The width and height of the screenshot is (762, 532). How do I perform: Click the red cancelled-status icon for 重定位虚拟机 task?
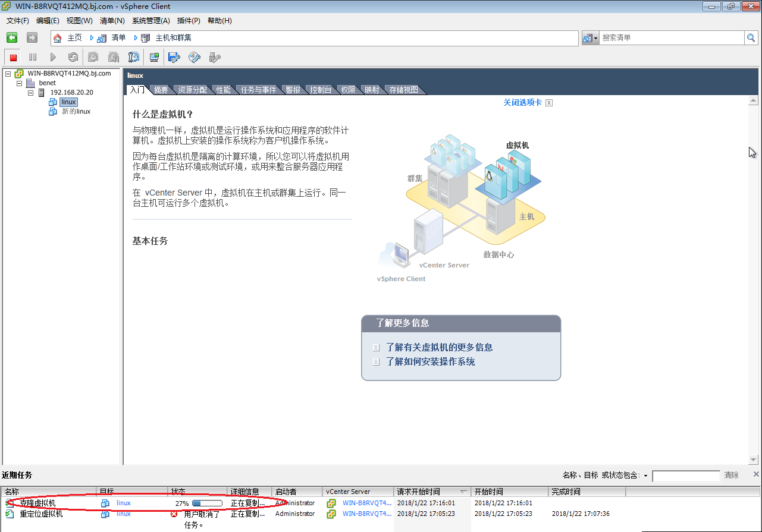[x=174, y=514]
